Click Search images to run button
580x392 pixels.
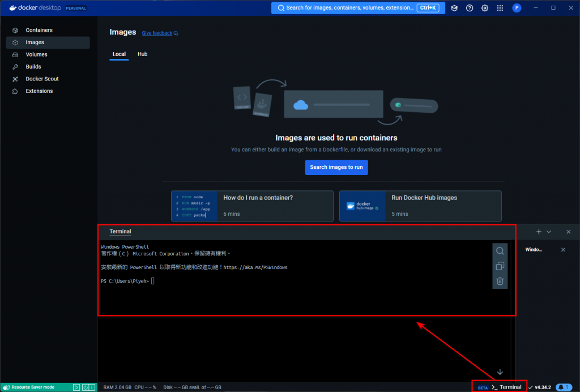coord(336,167)
